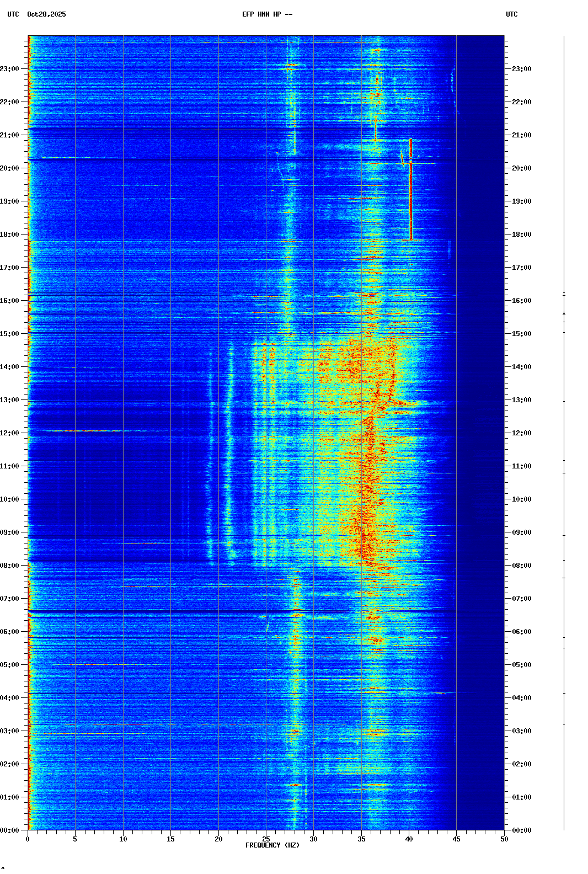Screen dimensions: 588x874
Task: Click the 'FREQUENCY (HZ)' axis label
Action: point(272,845)
